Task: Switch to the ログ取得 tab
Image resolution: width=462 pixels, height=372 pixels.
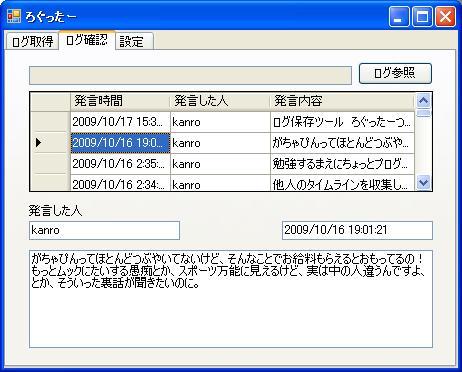Action: 32,41
